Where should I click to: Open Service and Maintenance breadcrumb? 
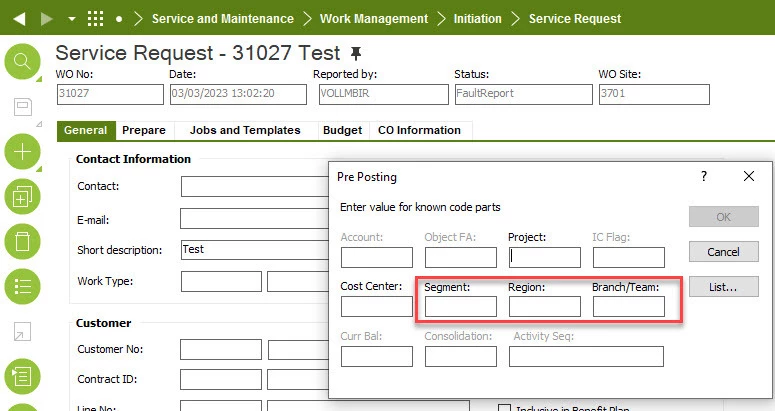point(222,19)
